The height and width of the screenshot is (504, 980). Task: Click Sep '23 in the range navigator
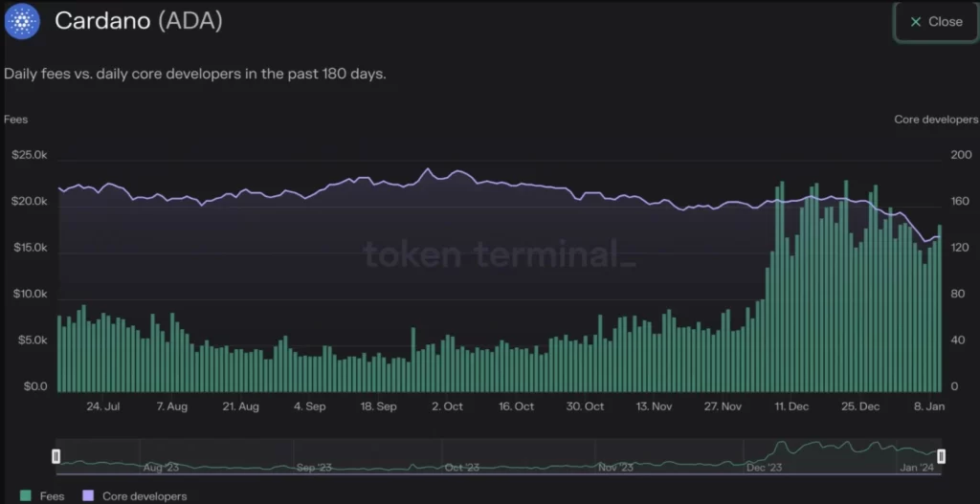314,467
